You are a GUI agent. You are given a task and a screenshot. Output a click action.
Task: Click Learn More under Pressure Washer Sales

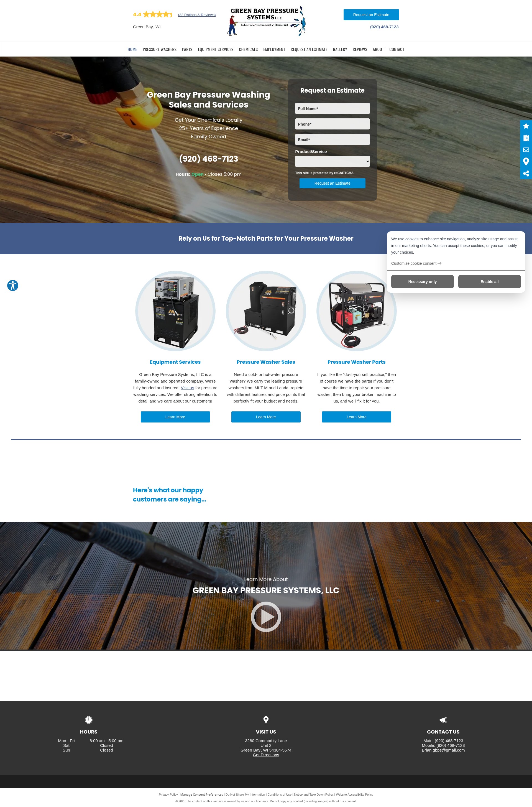[x=266, y=417]
